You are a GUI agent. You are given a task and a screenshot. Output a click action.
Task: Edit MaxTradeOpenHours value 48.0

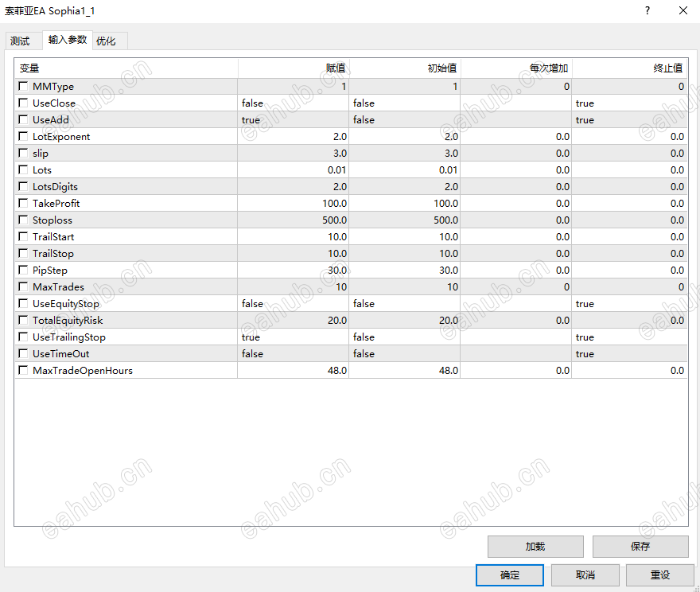coord(293,370)
